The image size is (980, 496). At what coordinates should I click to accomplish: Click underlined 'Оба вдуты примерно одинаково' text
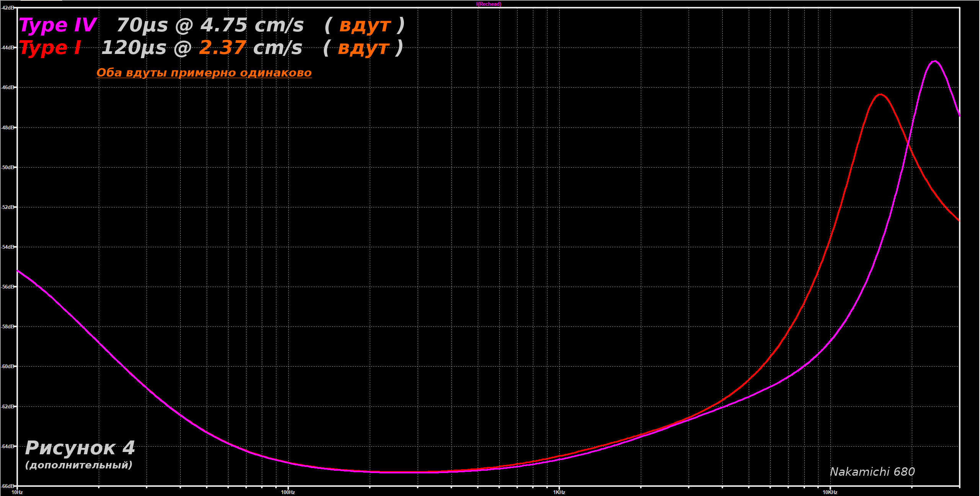point(204,73)
